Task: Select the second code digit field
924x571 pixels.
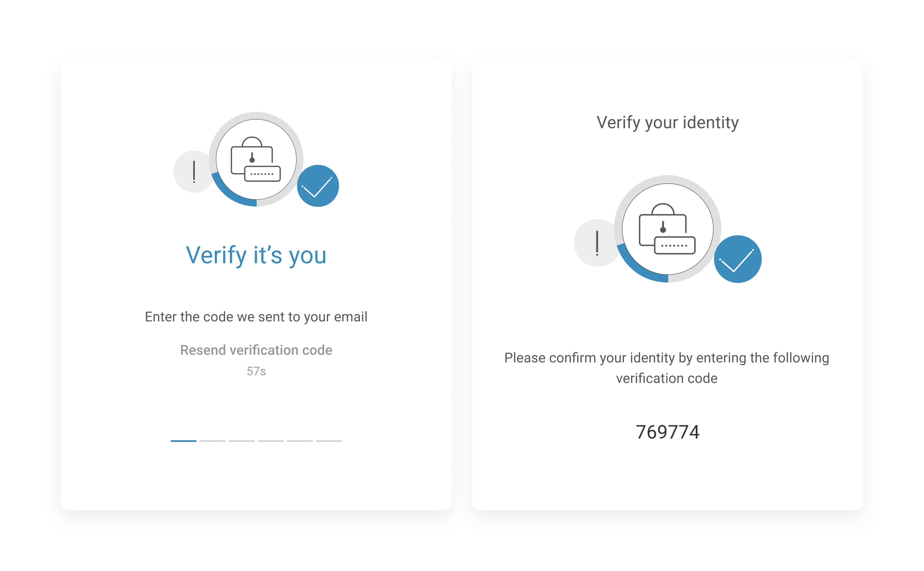Action: [x=212, y=441]
